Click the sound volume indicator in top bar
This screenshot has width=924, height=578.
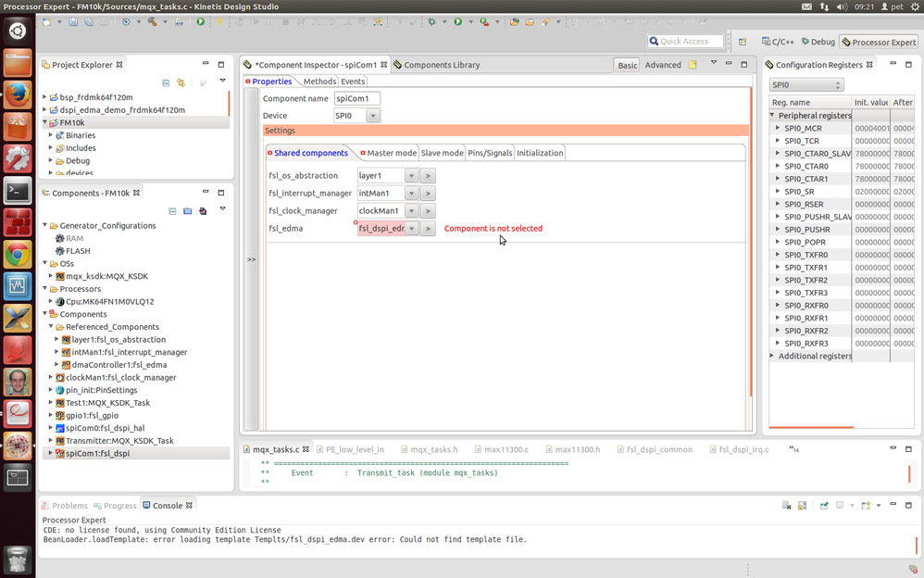842,6
